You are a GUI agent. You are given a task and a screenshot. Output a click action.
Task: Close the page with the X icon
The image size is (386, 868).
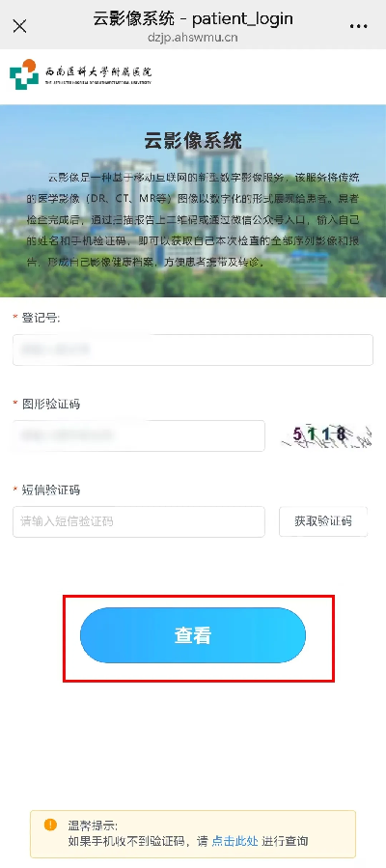19,25
